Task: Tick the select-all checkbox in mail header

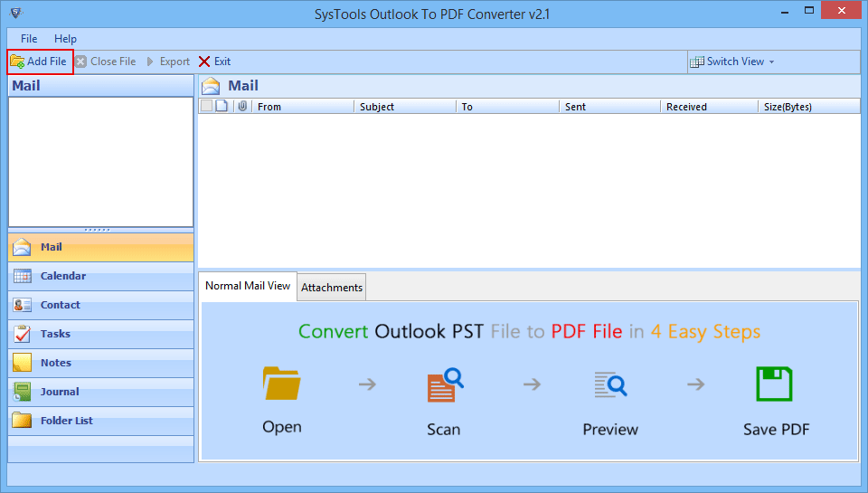Action: pos(206,106)
